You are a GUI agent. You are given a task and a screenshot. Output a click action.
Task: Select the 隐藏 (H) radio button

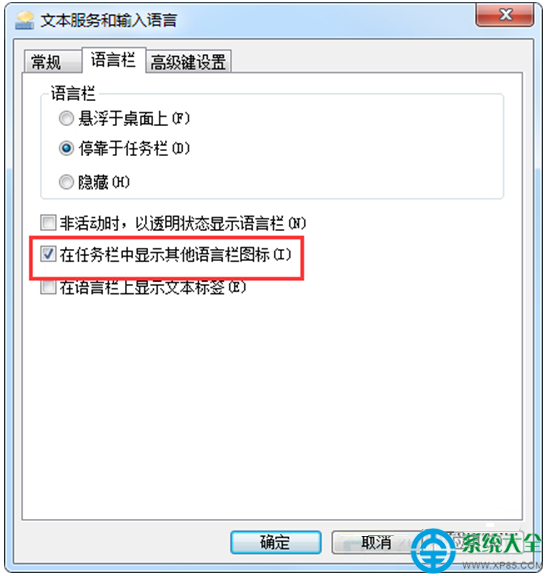pyautogui.click(x=66, y=182)
